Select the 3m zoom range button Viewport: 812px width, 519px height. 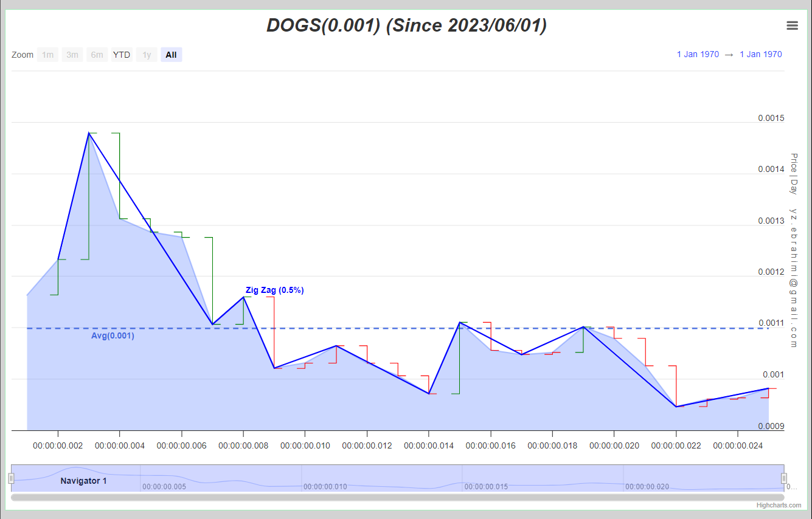click(x=72, y=55)
